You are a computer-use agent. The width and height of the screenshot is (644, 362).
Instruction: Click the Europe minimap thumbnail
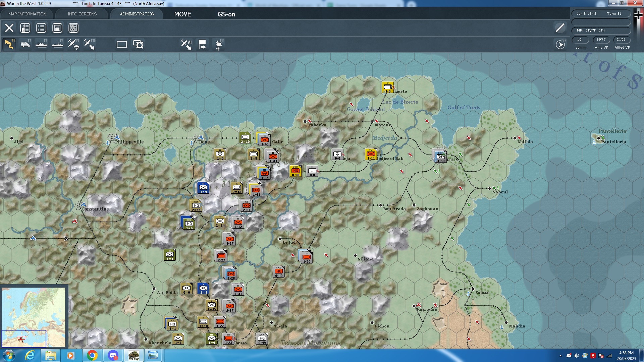(34, 317)
